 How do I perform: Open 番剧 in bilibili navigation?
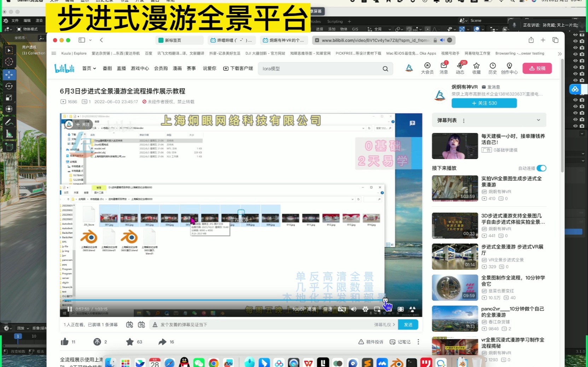click(107, 68)
